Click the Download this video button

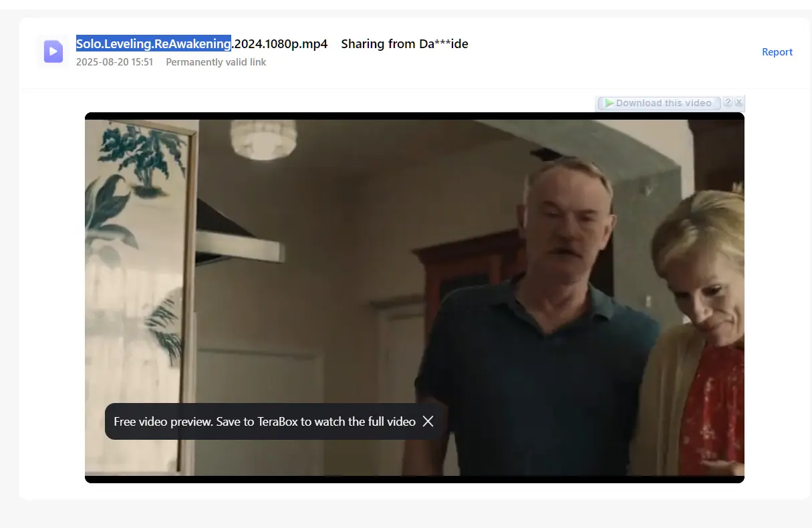[659, 103]
